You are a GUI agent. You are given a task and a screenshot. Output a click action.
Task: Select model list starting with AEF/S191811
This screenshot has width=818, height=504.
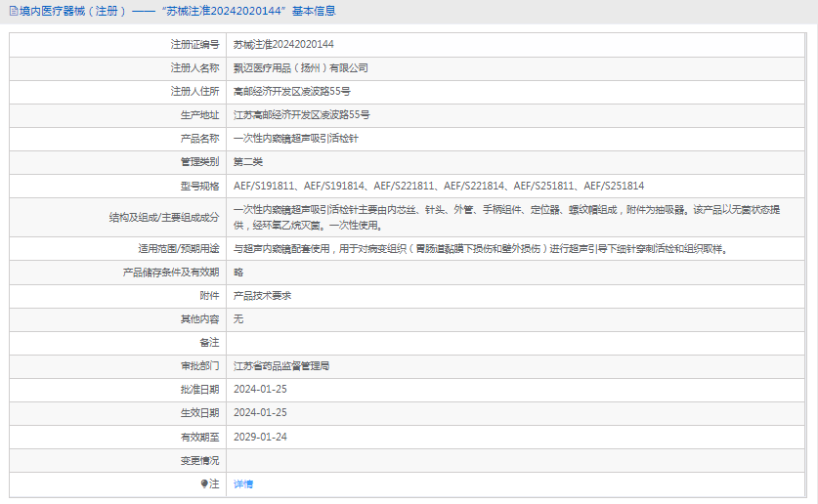439,186
